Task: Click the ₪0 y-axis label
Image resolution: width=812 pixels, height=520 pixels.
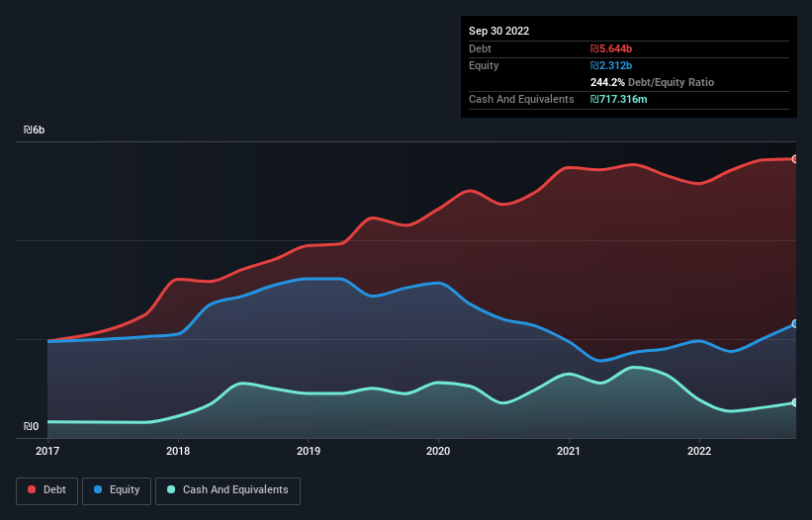Action: point(31,426)
